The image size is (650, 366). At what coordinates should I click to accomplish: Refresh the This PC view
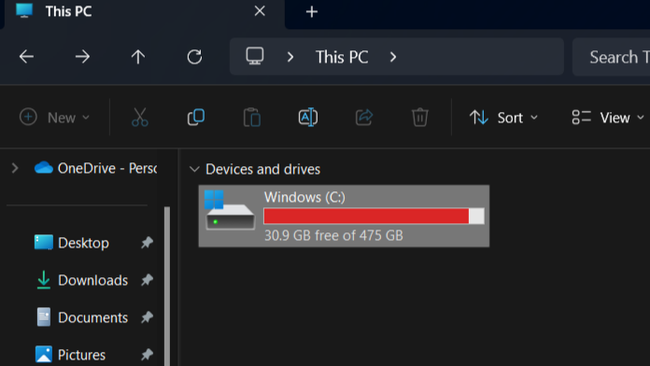coord(194,56)
